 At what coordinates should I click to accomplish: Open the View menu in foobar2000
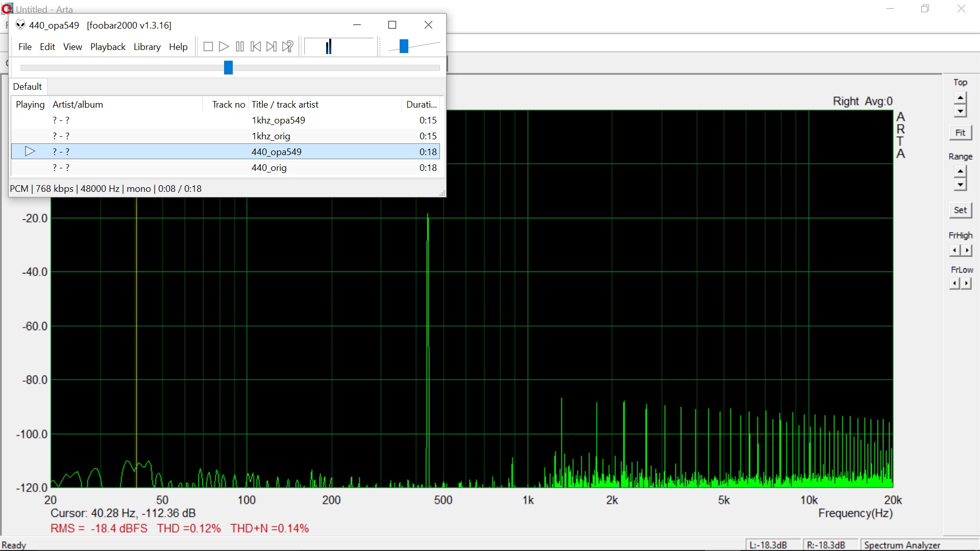(x=72, y=47)
